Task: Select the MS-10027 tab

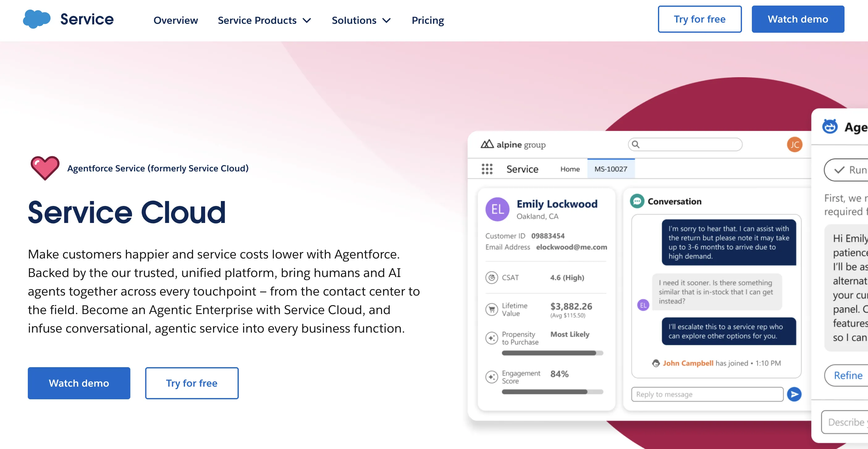Action: [611, 169]
